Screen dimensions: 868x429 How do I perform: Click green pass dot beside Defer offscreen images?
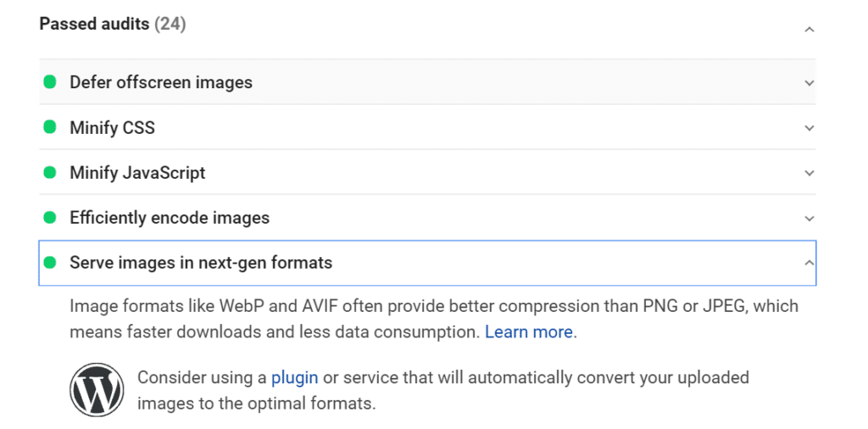click(x=50, y=82)
